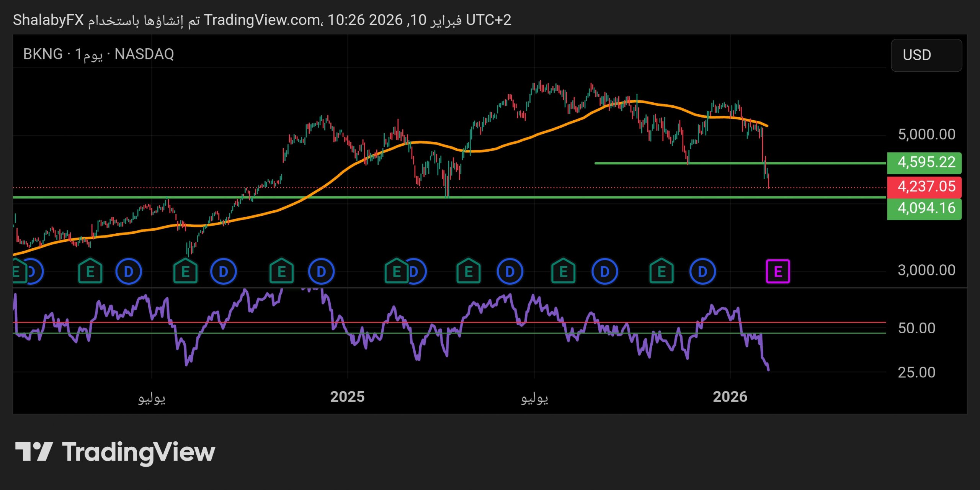Click the second blue D dividend marker
980x490 pixels.
(129, 272)
